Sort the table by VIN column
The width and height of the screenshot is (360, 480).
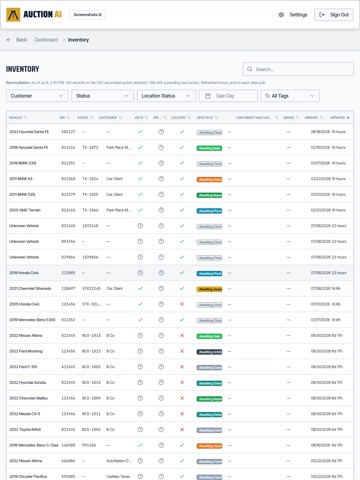point(64,117)
